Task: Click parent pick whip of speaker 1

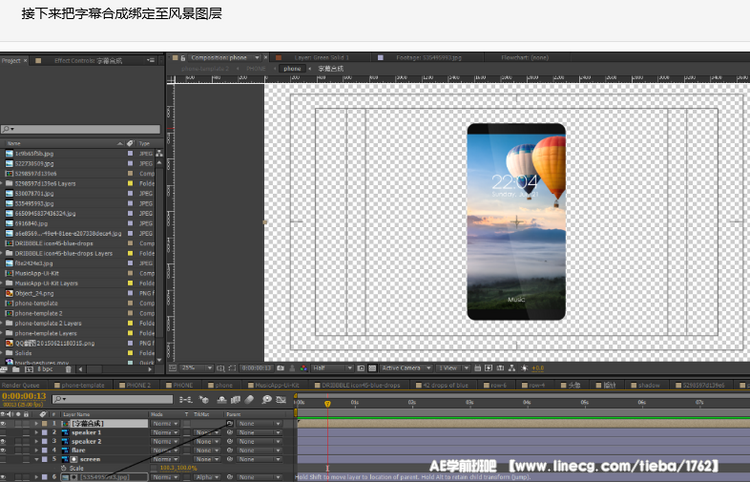Action: coord(230,432)
